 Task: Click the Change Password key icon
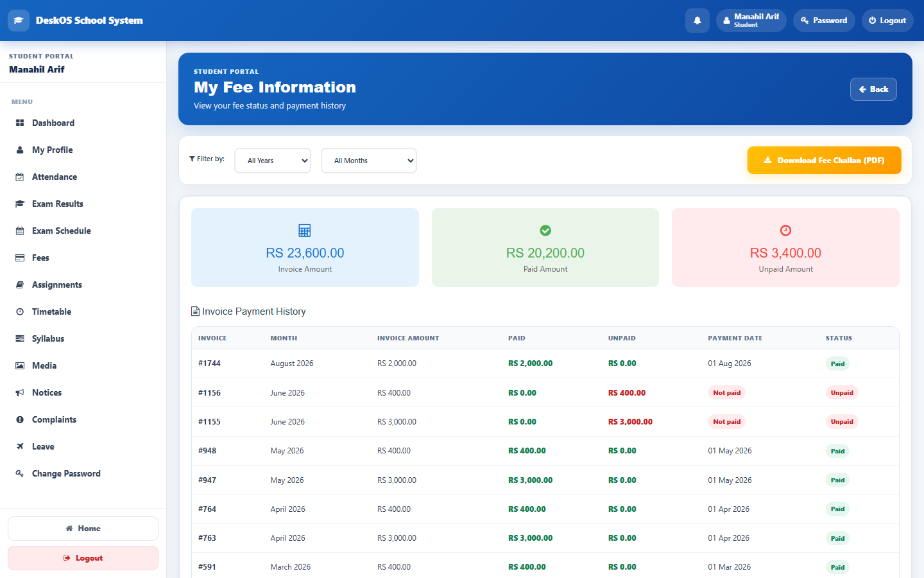20,473
